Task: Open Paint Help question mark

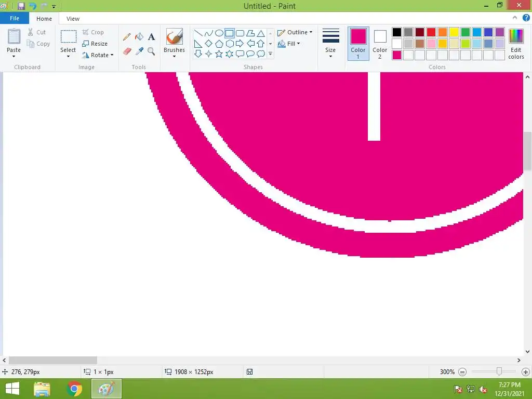Action: point(526,18)
